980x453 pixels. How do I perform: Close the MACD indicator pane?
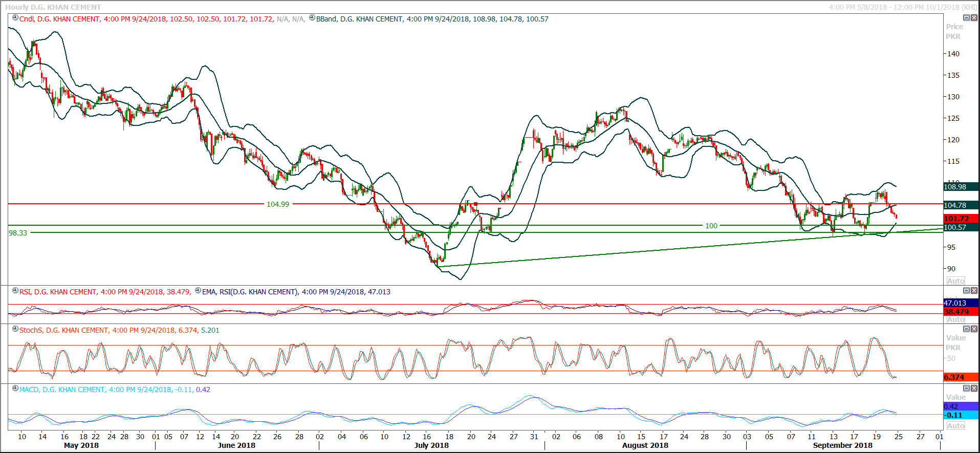click(x=974, y=388)
